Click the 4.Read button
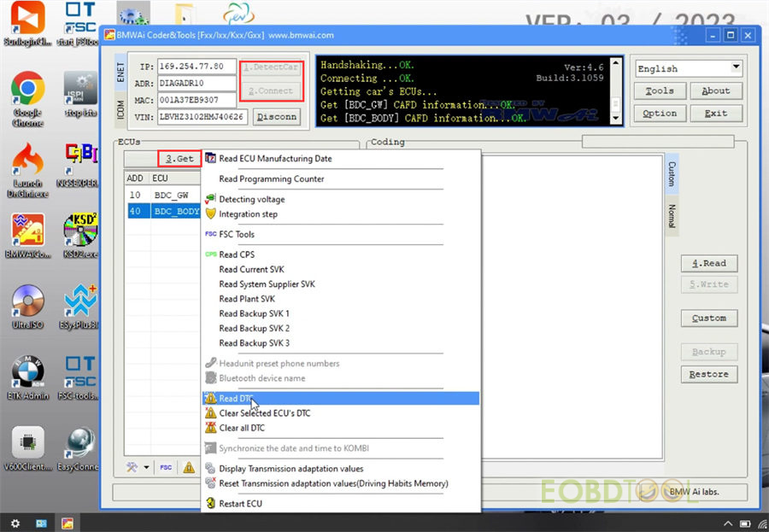Screen dimensions: 769x532 pyautogui.click(x=709, y=263)
